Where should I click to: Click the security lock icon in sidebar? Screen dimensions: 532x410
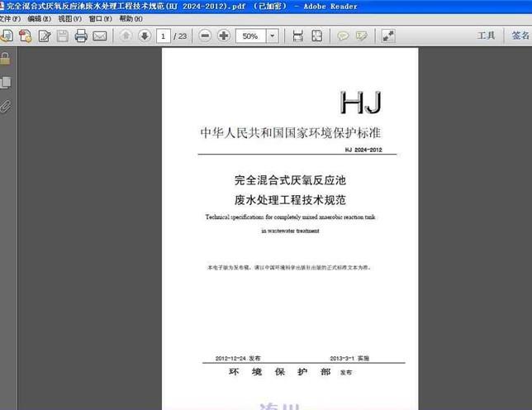click(5, 59)
